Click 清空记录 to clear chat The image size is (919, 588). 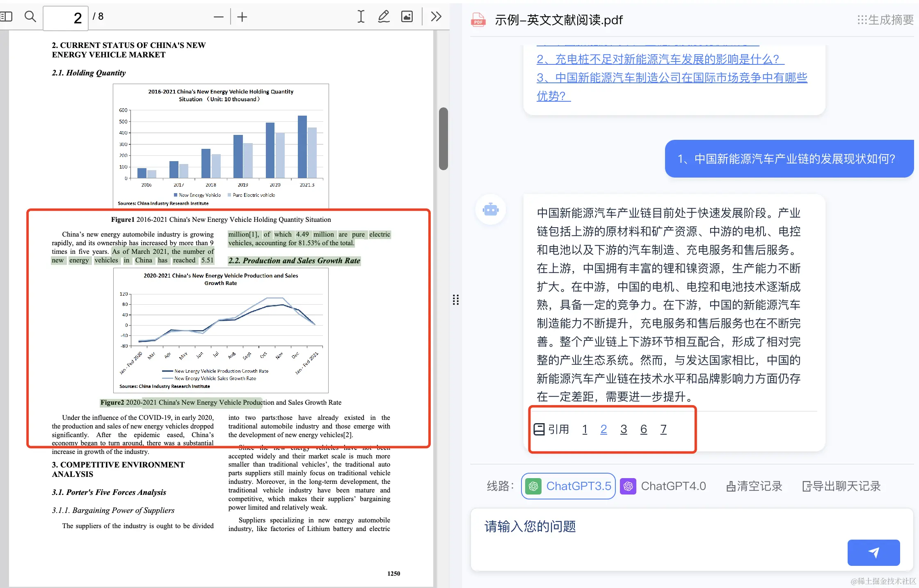[x=754, y=486]
